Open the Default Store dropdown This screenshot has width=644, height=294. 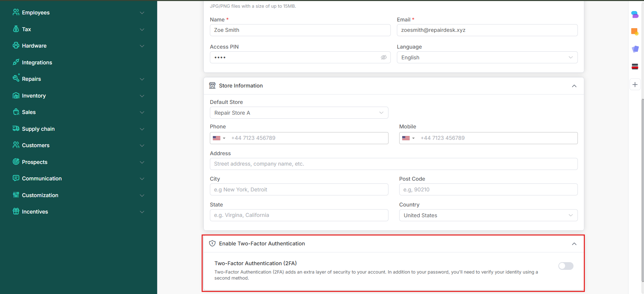tap(299, 113)
